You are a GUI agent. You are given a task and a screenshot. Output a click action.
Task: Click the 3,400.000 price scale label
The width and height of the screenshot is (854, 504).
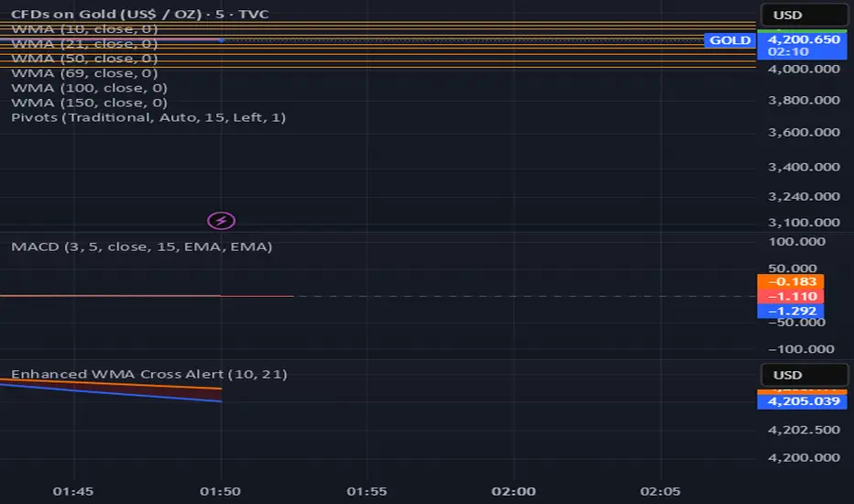[804, 168]
